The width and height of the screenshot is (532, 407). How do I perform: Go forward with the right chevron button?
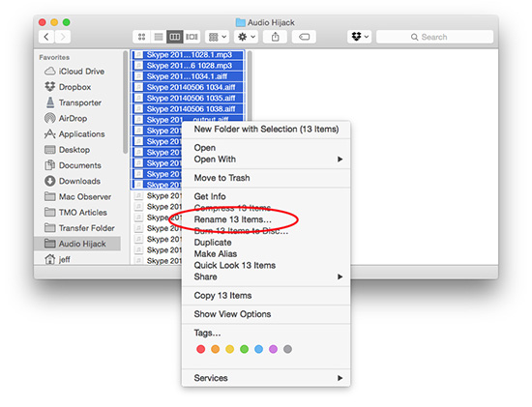[63, 37]
